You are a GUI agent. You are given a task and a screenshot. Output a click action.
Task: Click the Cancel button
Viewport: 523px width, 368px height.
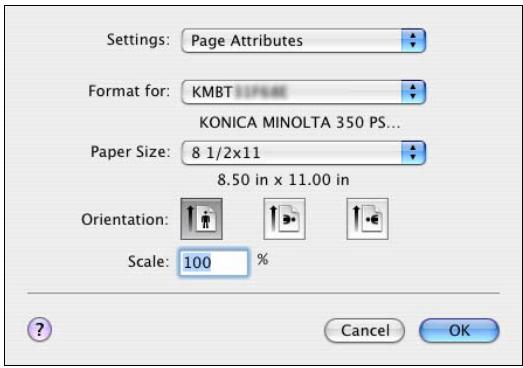pyautogui.click(x=365, y=331)
